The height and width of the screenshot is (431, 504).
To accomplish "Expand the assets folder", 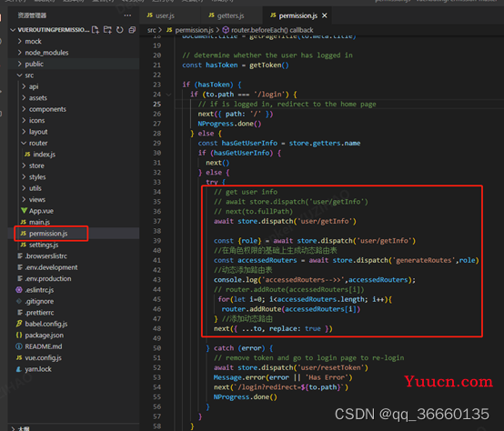I will pos(37,98).
